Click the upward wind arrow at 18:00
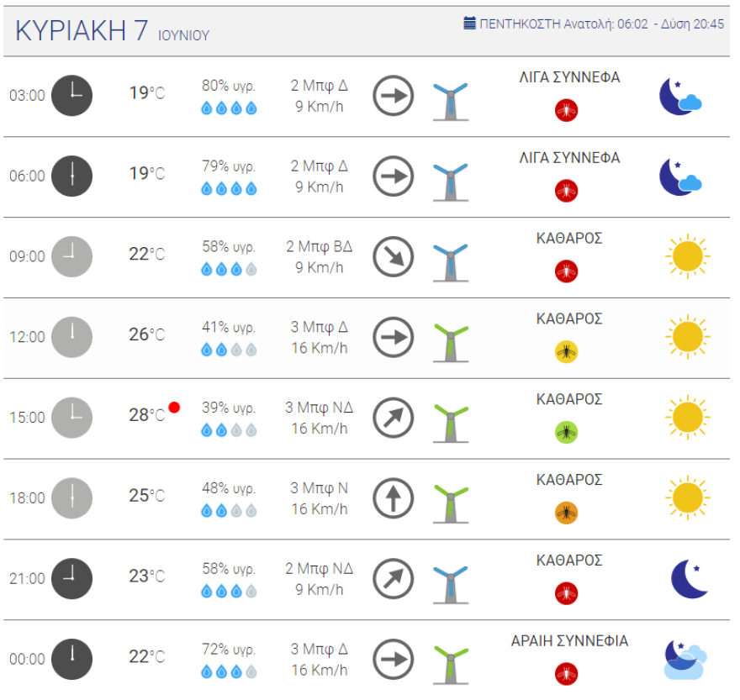The width and height of the screenshot is (740, 700). pyautogui.click(x=394, y=497)
